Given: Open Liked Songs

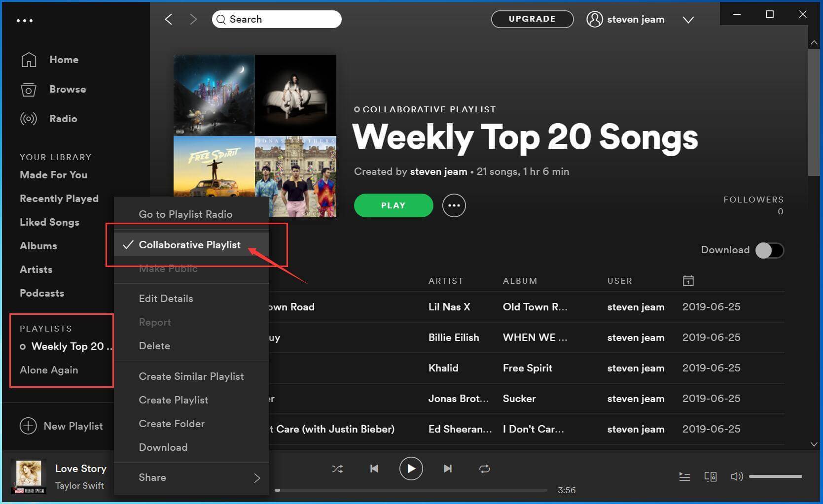Looking at the screenshot, I should point(49,222).
